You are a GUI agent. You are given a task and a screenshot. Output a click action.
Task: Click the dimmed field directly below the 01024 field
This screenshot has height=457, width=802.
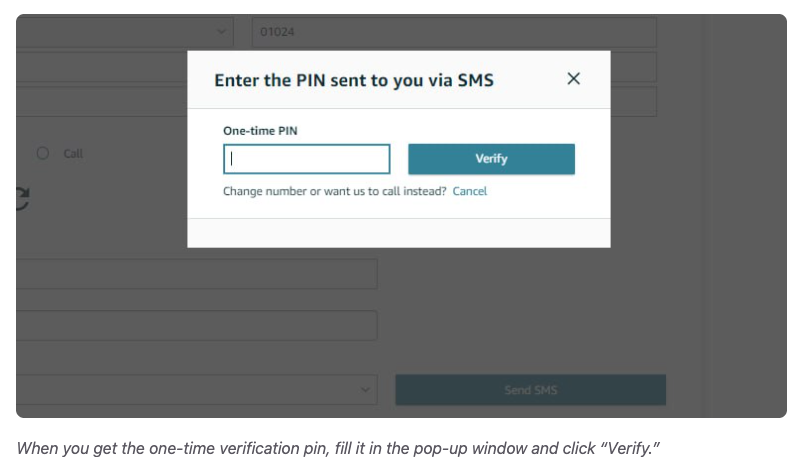pos(633,67)
